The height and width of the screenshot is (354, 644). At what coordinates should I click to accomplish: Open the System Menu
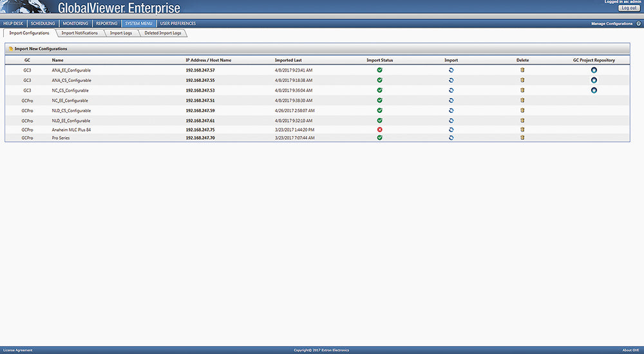tap(139, 23)
